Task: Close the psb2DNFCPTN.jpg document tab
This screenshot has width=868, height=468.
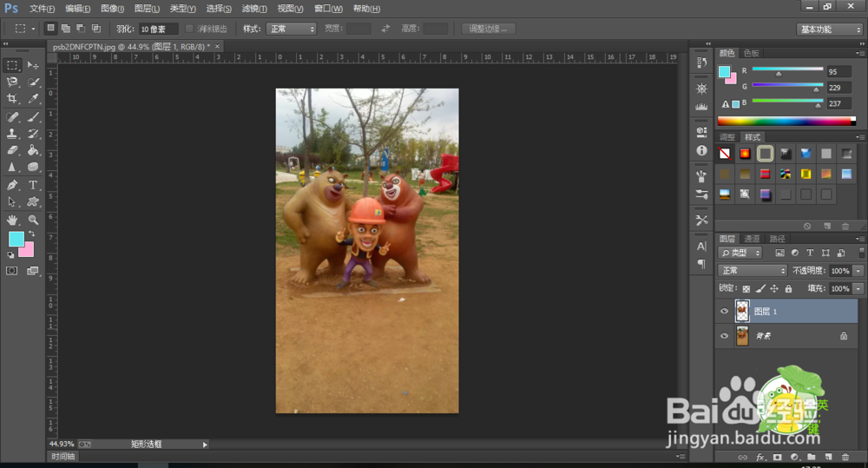Action: pos(217,47)
